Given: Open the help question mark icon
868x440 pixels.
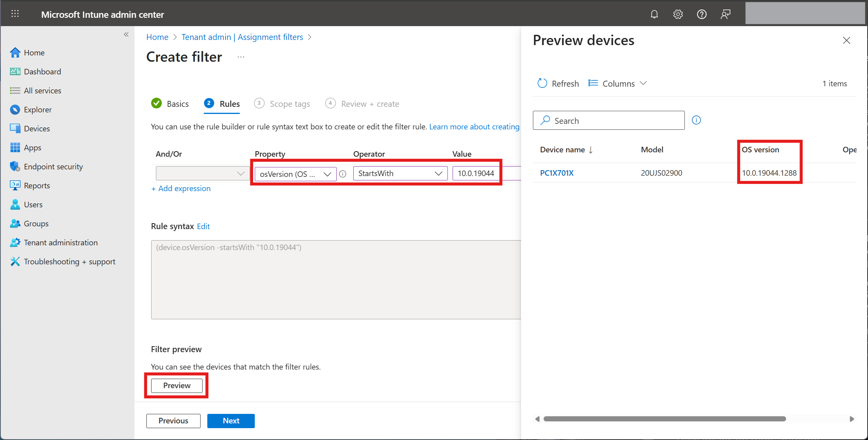Looking at the screenshot, I should [x=702, y=14].
